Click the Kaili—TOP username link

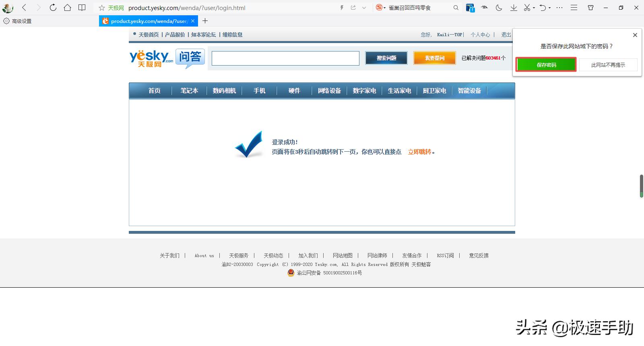(x=450, y=35)
